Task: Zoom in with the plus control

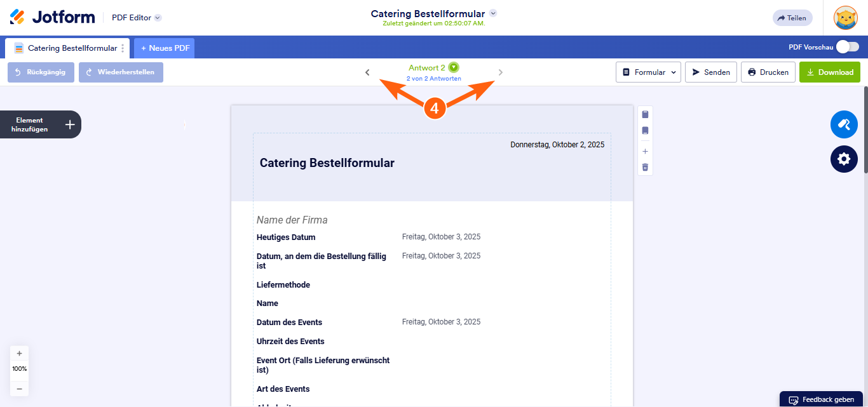Action: (19, 354)
